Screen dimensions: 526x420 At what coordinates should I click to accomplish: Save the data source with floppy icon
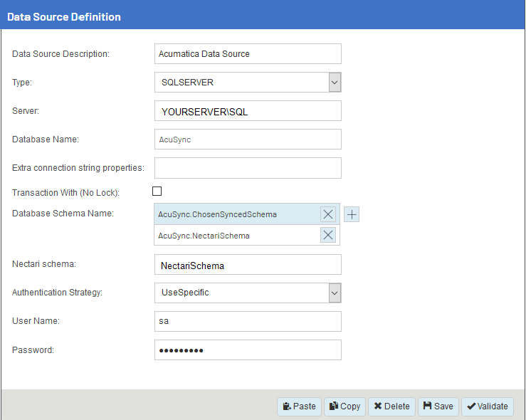tap(438, 406)
